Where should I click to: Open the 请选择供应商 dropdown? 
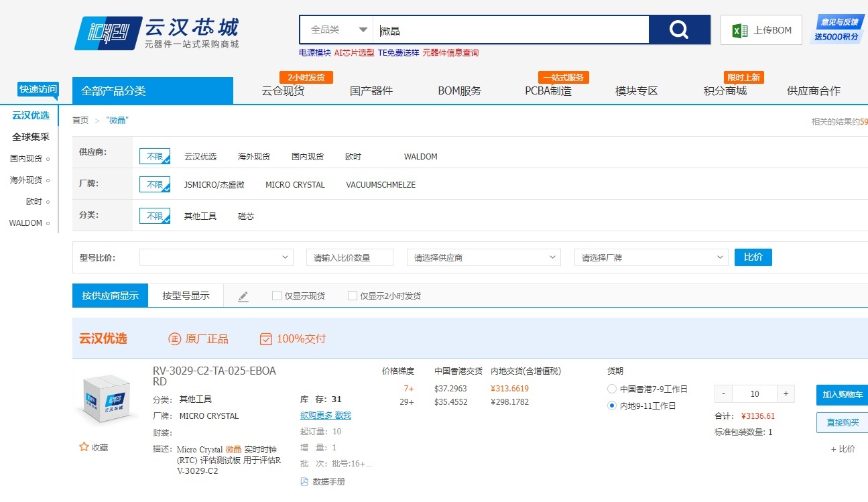[x=484, y=257]
